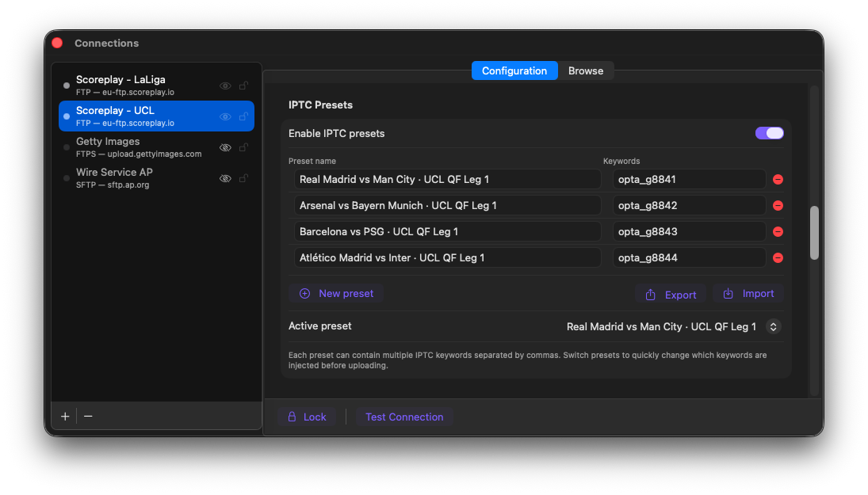This screenshot has height=495, width=868.
Task: Disable the Enable IPTC presets switch
Action: click(x=770, y=133)
